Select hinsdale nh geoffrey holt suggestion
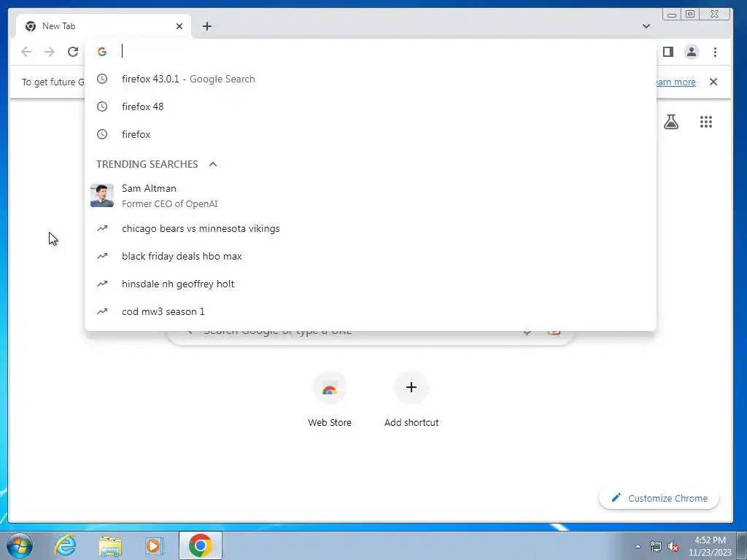This screenshot has height=560, width=747. tap(370, 284)
